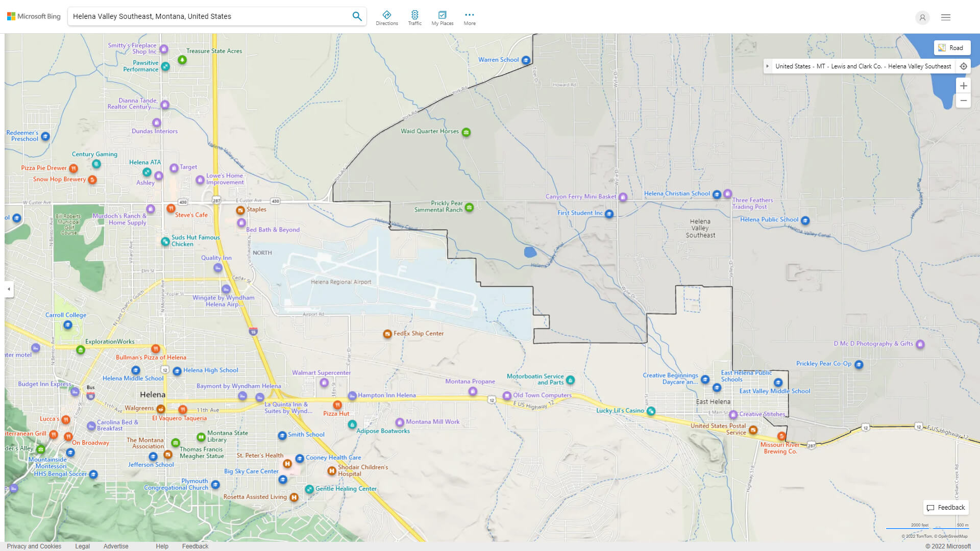Open the More options menu
The height and width of the screenshot is (551, 980).
tap(469, 18)
